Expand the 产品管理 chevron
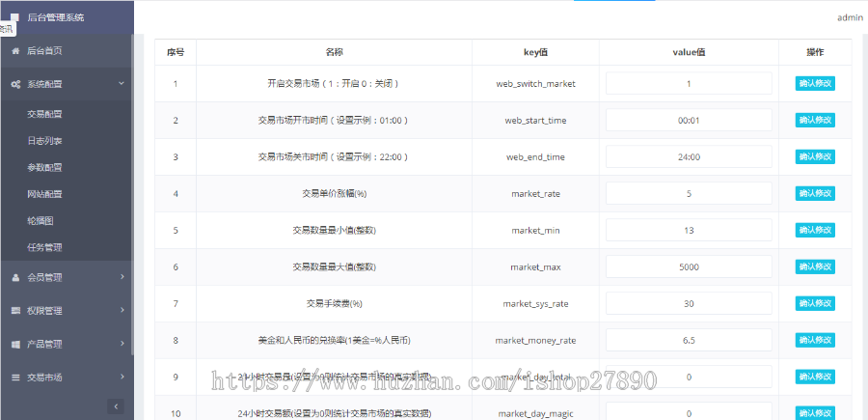 122,344
